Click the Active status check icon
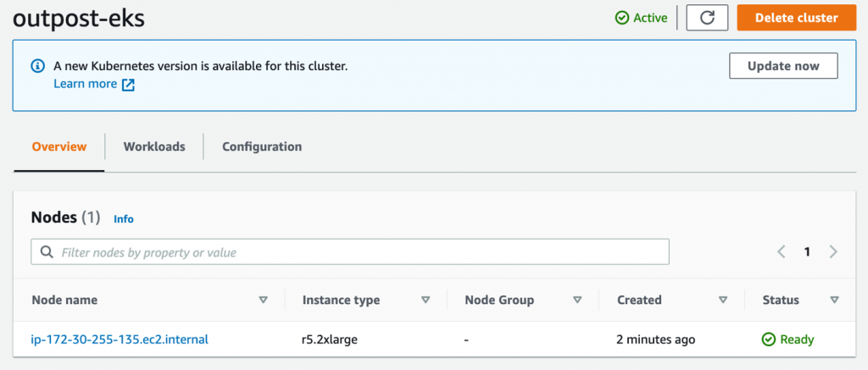868x370 pixels. pos(622,19)
